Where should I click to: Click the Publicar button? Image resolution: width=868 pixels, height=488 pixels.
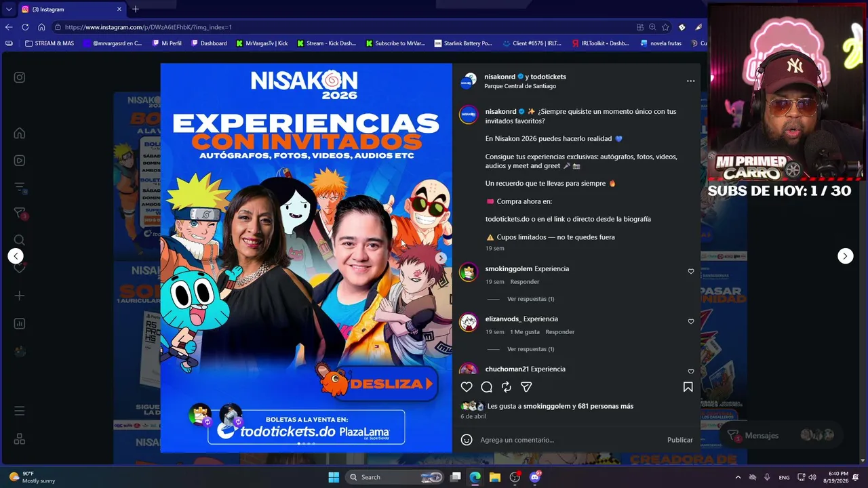pos(679,440)
